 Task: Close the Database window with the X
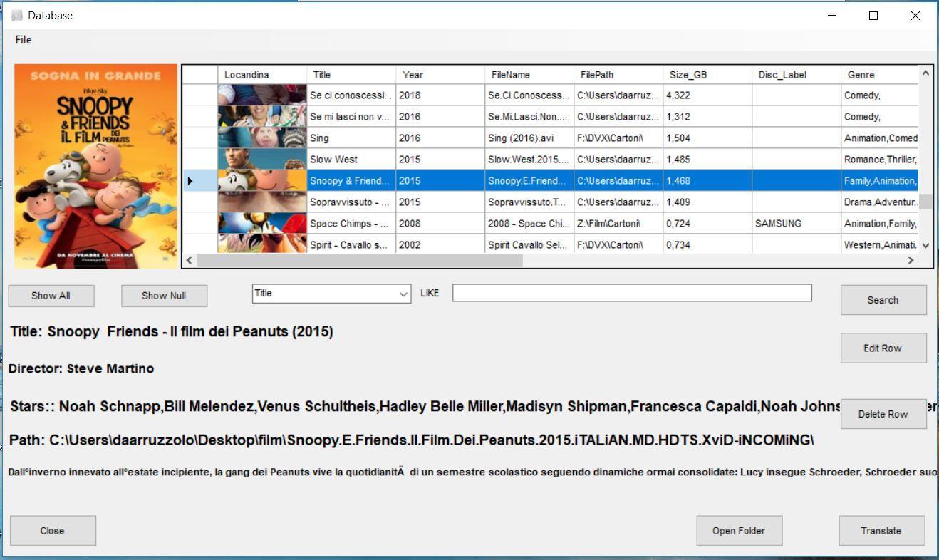(x=915, y=16)
